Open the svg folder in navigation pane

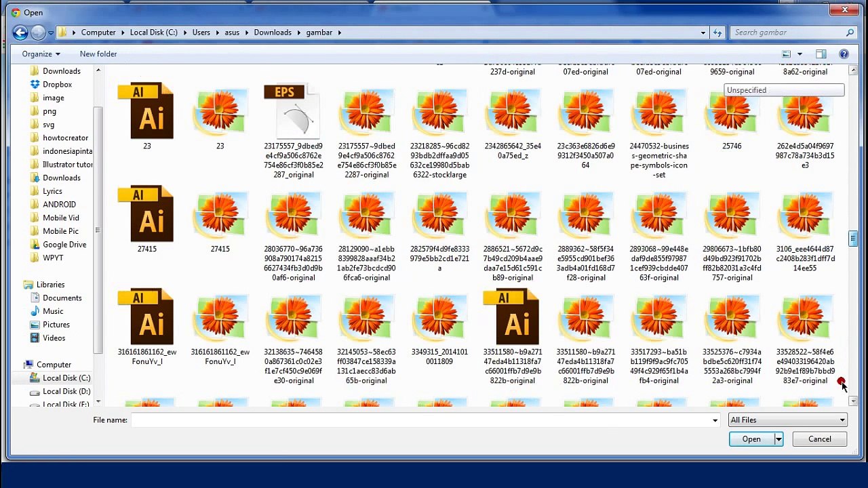[48, 125]
